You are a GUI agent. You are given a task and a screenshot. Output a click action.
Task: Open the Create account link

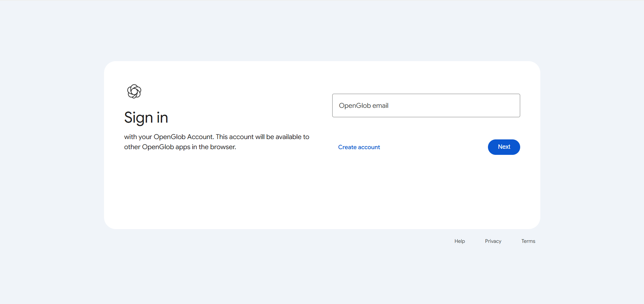click(359, 147)
